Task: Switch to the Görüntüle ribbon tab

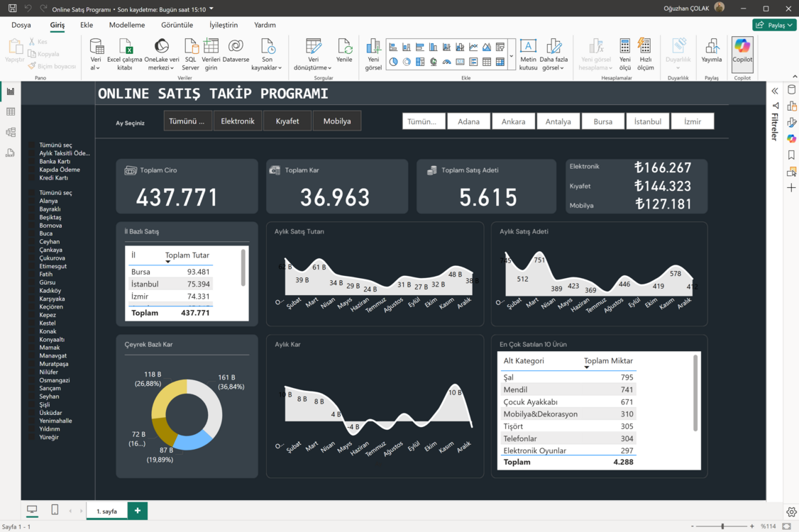Action: 177,25
